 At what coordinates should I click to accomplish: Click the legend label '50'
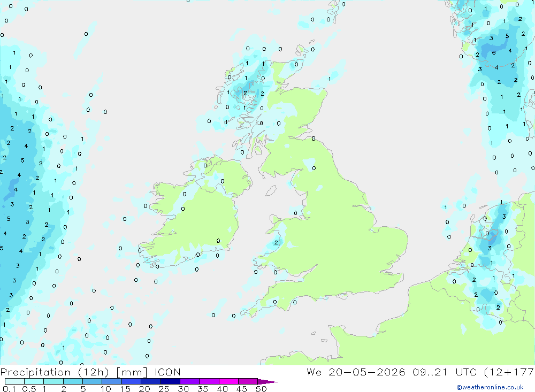[261, 389]
